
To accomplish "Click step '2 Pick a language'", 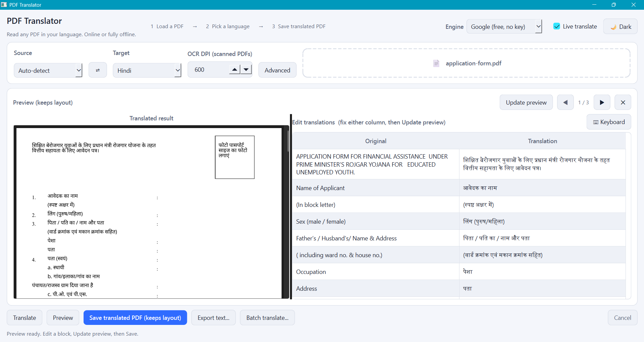I will click(x=228, y=26).
